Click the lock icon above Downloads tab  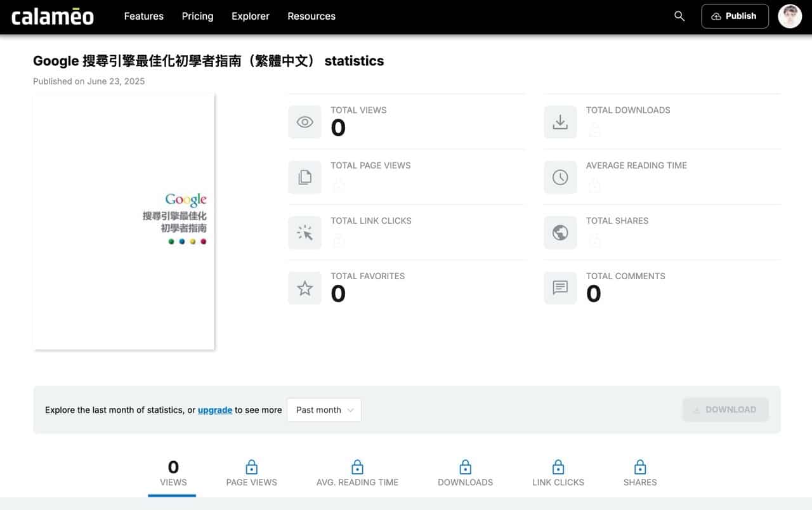coord(465,468)
